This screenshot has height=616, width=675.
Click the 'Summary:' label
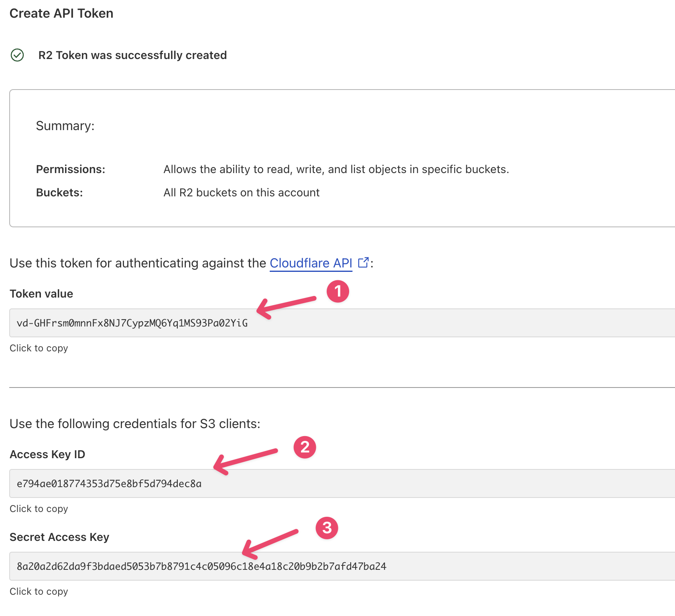click(65, 126)
